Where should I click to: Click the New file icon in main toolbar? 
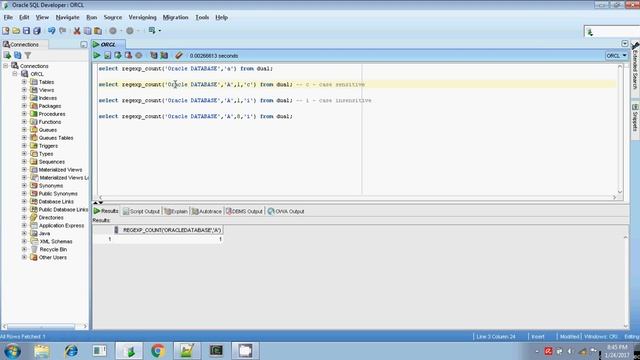tap(6, 31)
